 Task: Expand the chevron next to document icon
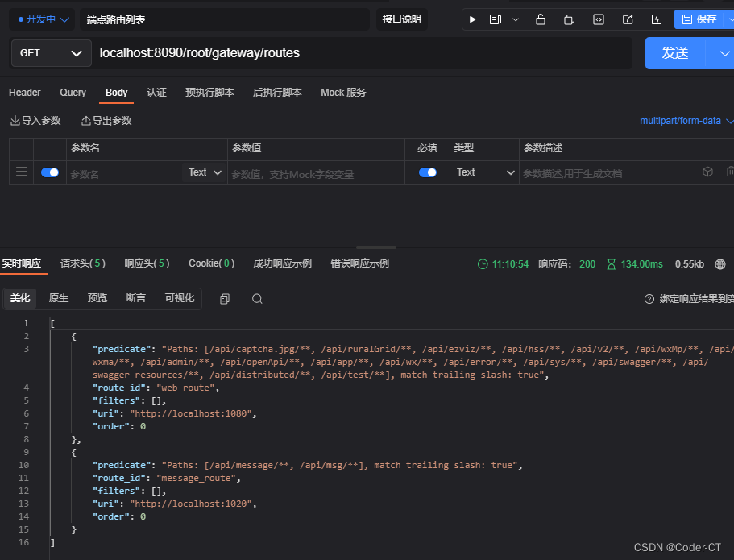point(516,19)
